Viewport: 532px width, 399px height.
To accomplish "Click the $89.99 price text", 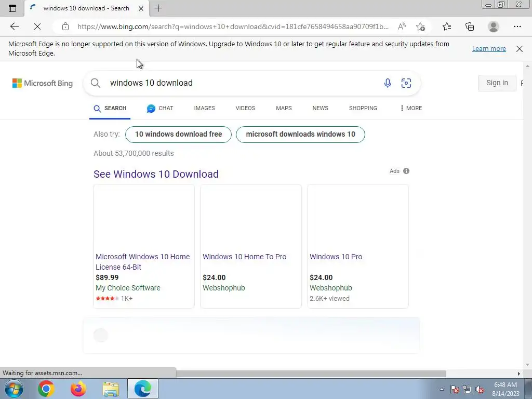I will (x=107, y=277).
